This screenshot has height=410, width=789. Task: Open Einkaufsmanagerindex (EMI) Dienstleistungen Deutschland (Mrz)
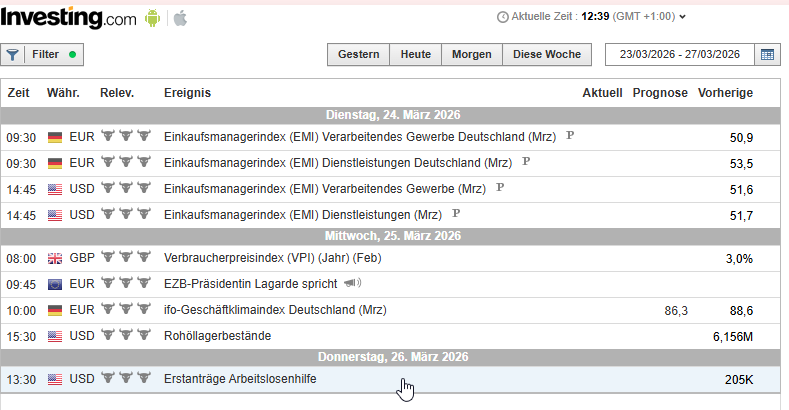[338, 163]
